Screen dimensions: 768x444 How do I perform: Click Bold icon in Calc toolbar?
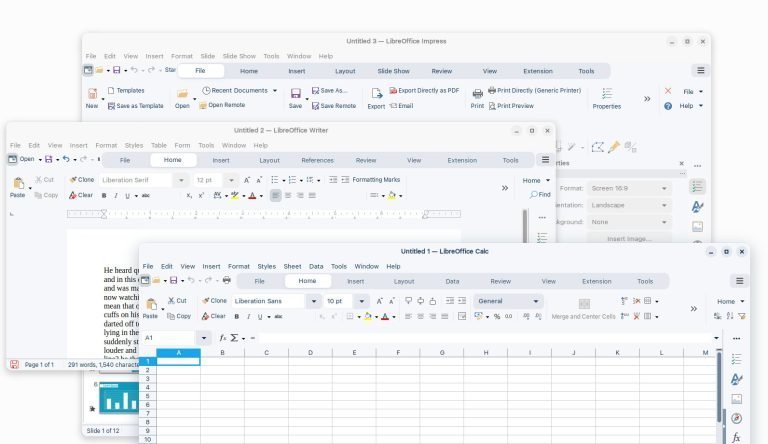(x=237, y=317)
